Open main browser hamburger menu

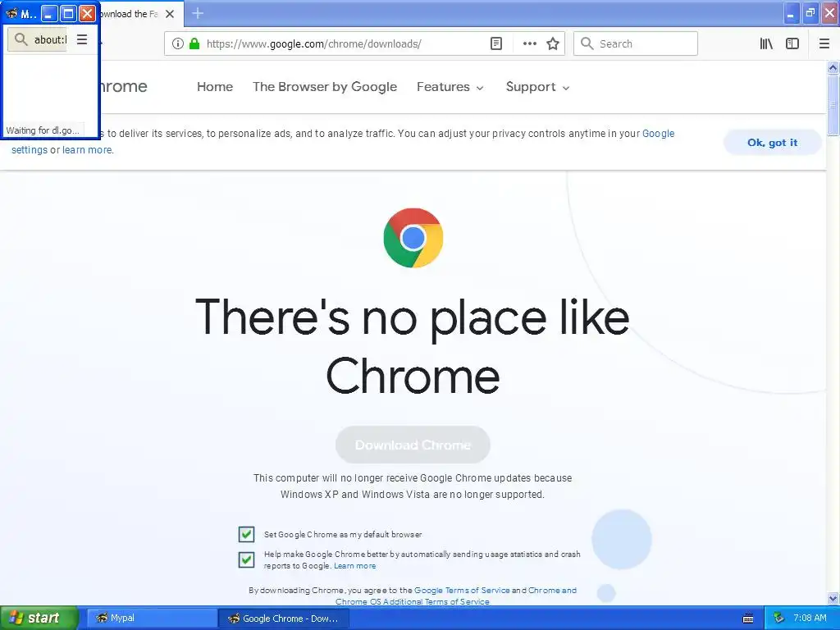(x=824, y=44)
